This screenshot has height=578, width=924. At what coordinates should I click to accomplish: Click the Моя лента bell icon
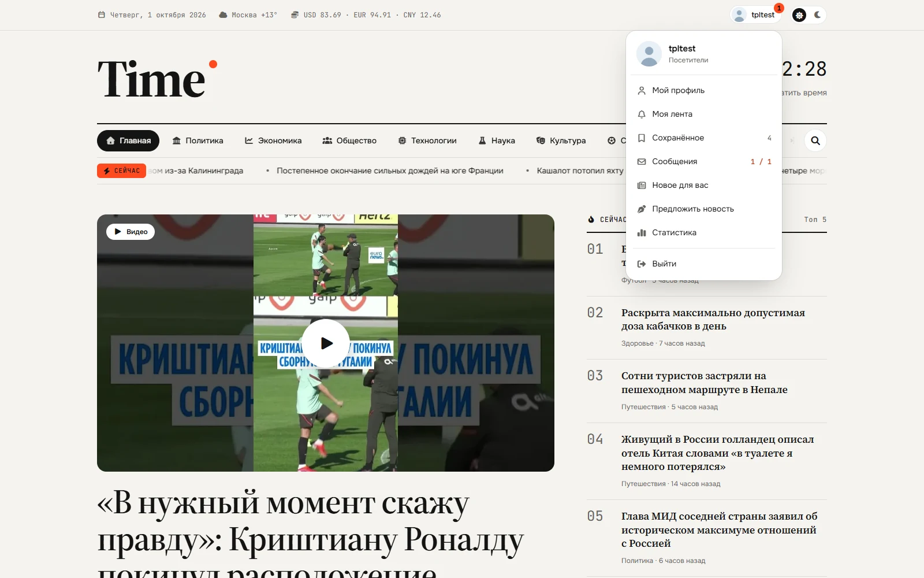point(641,114)
